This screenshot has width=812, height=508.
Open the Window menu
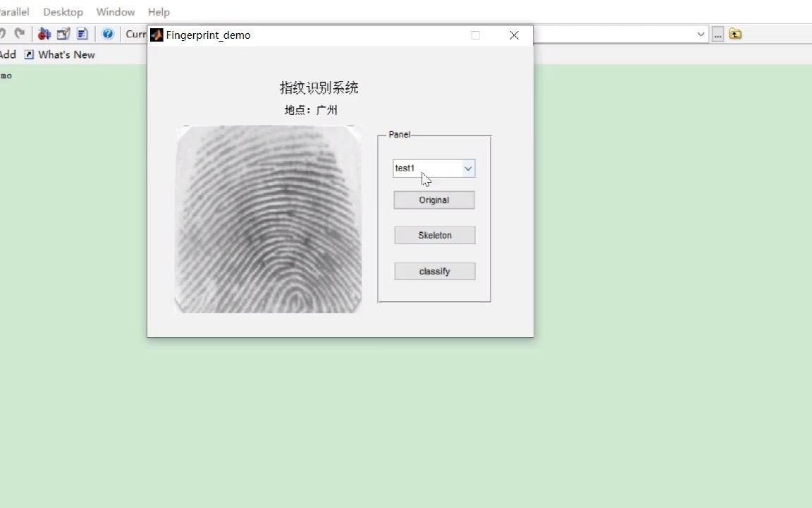tap(115, 11)
